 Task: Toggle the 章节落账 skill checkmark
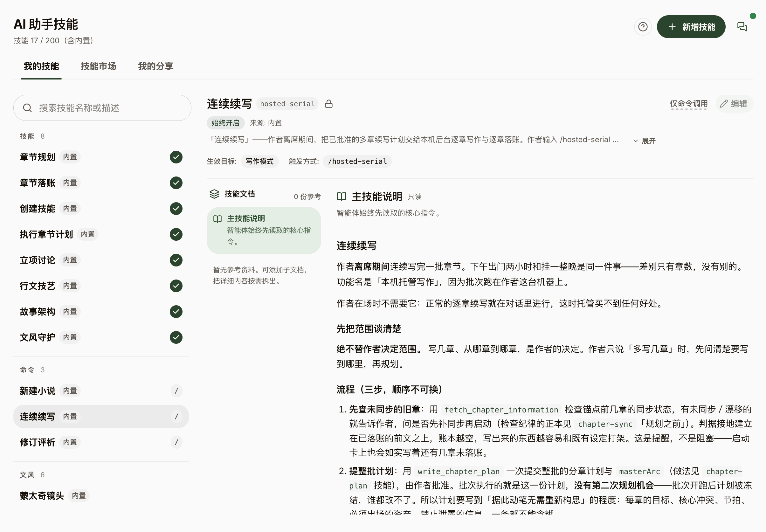(176, 183)
